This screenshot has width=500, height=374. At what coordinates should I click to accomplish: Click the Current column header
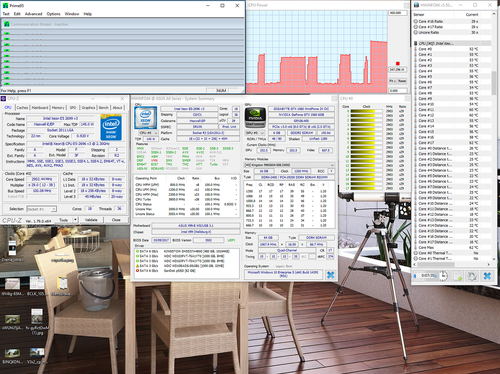pyautogui.click(x=472, y=14)
